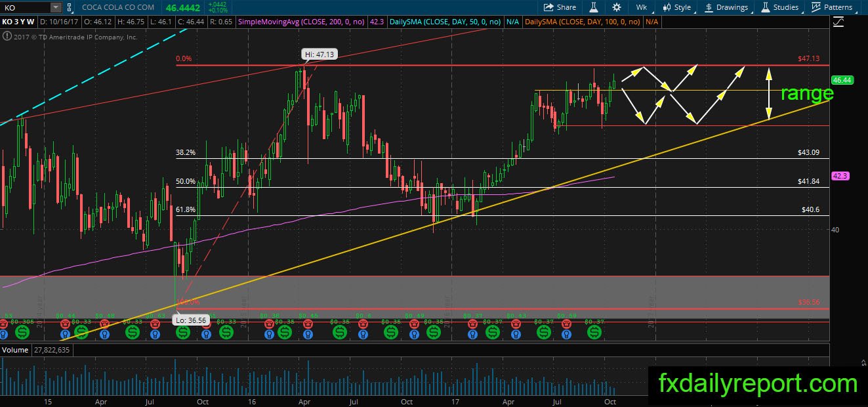Click conference call phone icon under $0.44

click(x=64, y=324)
